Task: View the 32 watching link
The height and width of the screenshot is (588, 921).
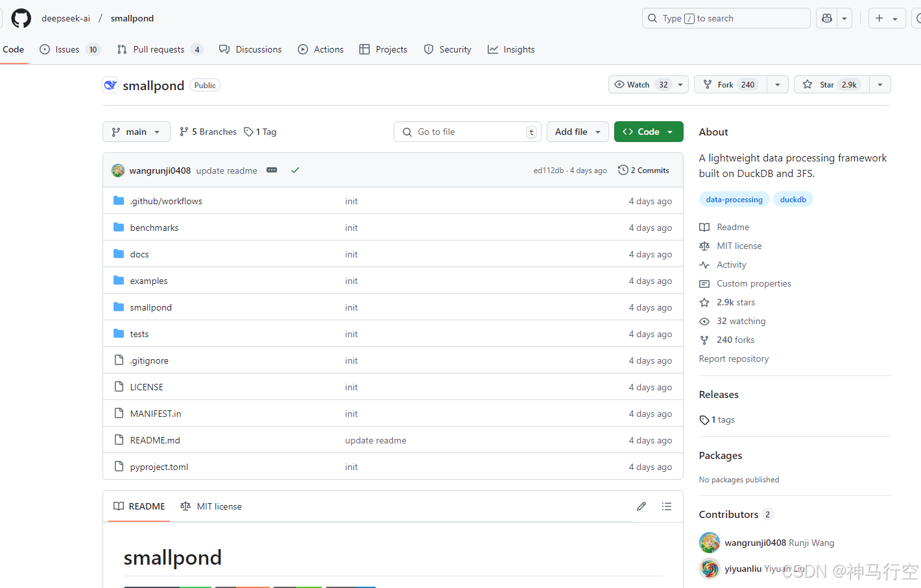Action: [x=732, y=321]
